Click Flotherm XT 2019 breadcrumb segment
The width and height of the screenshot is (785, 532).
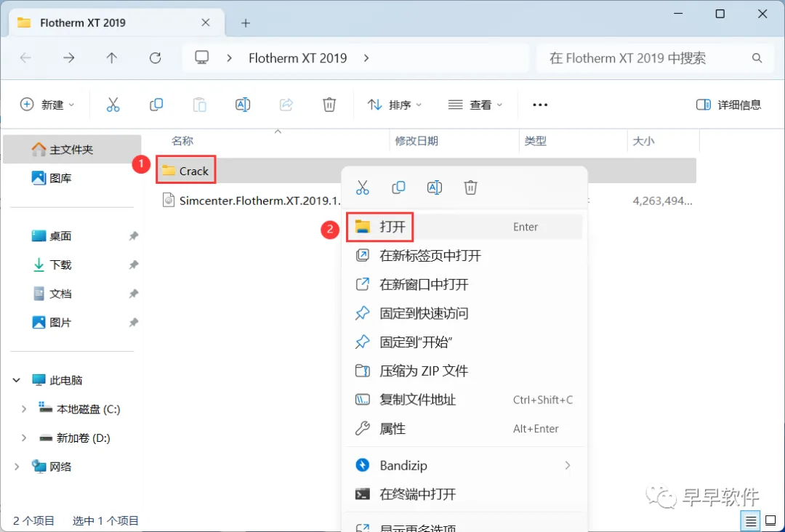tap(298, 58)
